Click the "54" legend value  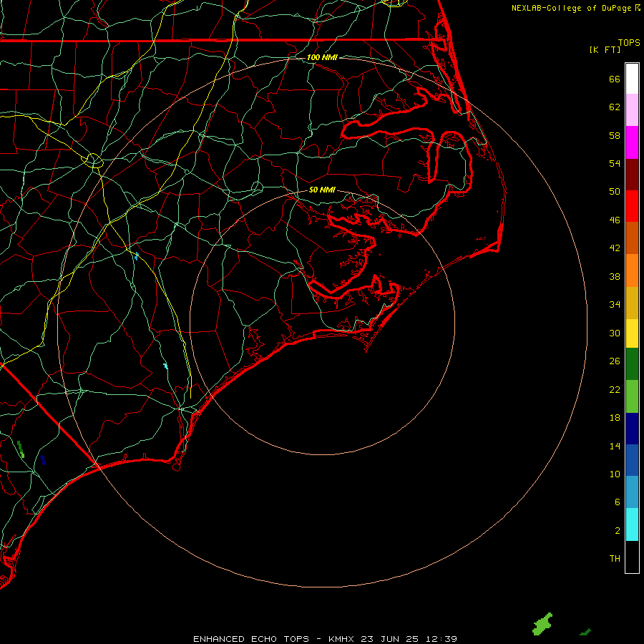coord(615,163)
